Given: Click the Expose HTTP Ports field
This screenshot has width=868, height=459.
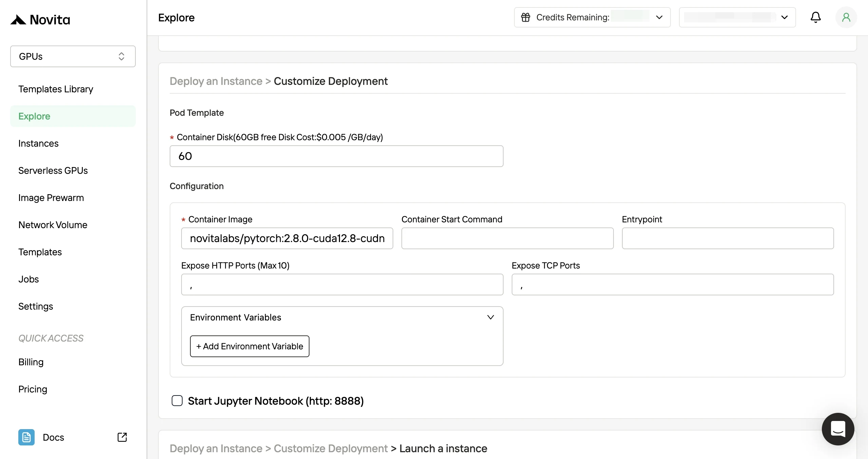Looking at the screenshot, I should [x=342, y=284].
